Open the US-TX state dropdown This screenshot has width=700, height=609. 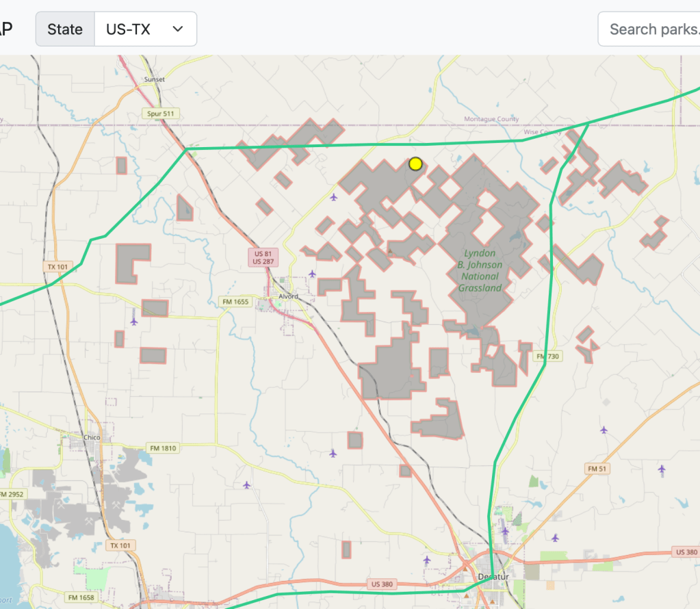(145, 29)
